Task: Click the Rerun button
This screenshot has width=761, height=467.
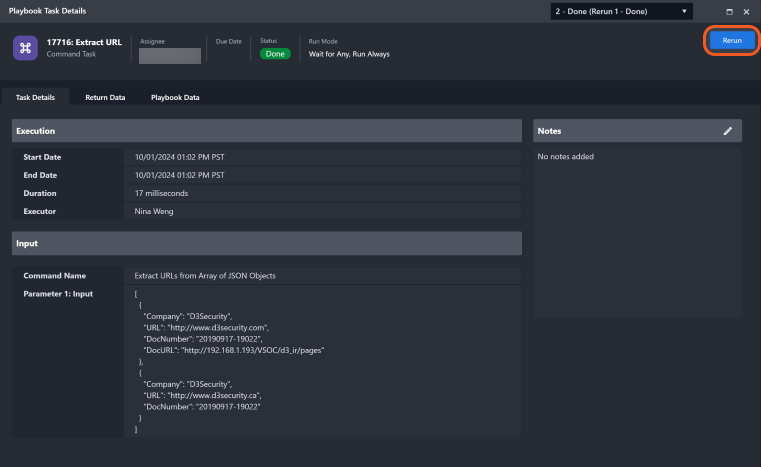Action: pos(732,40)
